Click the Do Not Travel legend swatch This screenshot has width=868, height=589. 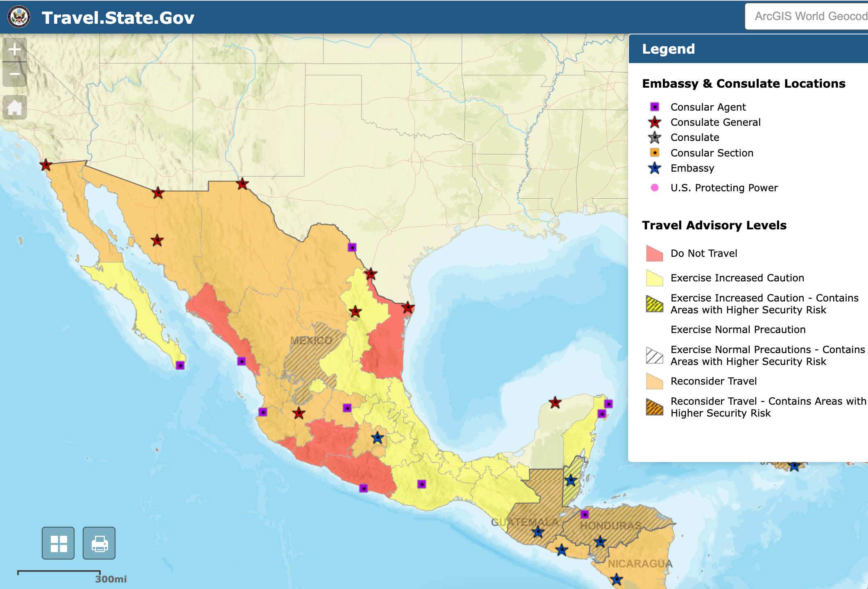point(654,253)
